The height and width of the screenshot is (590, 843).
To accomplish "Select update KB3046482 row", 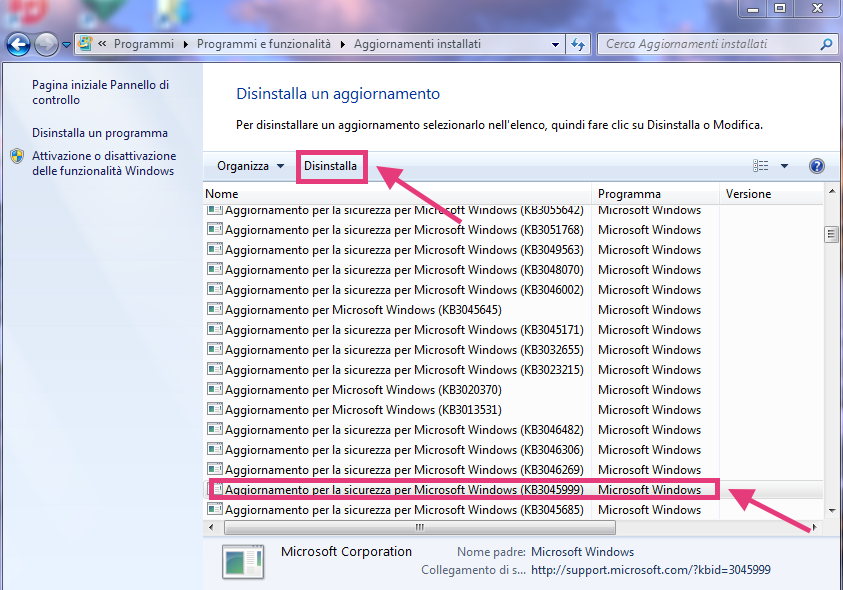I will pyautogui.click(x=513, y=430).
